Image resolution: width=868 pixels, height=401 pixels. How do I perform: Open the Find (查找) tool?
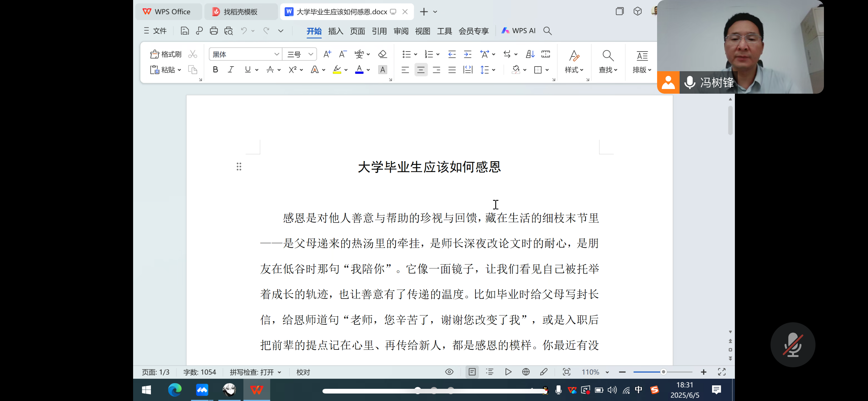(x=607, y=61)
